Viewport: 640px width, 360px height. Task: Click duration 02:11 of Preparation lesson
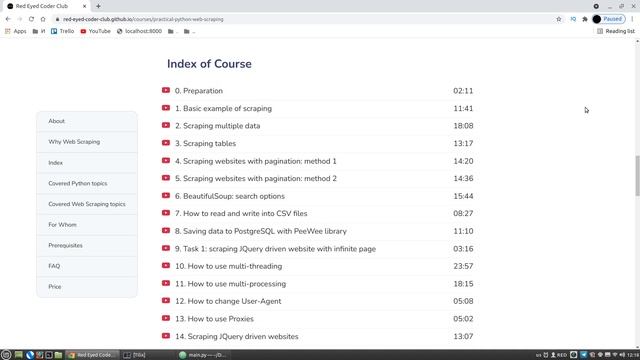(x=463, y=91)
